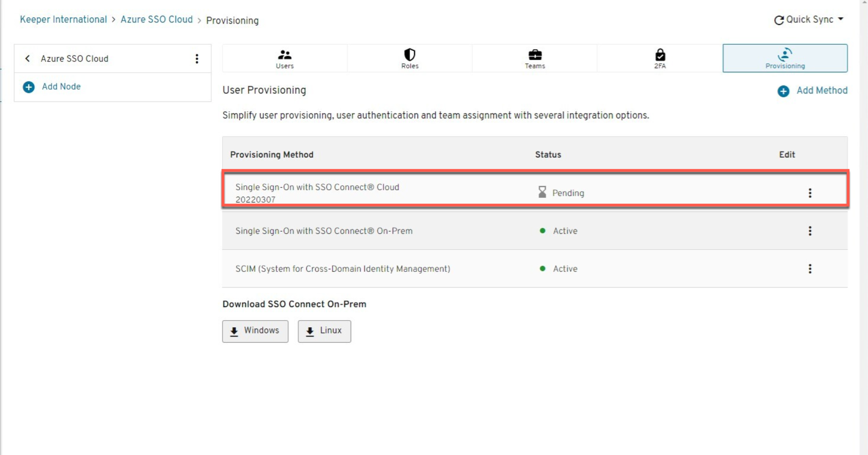
Task: Click the page vertical scrollbar
Action: [864, 227]
